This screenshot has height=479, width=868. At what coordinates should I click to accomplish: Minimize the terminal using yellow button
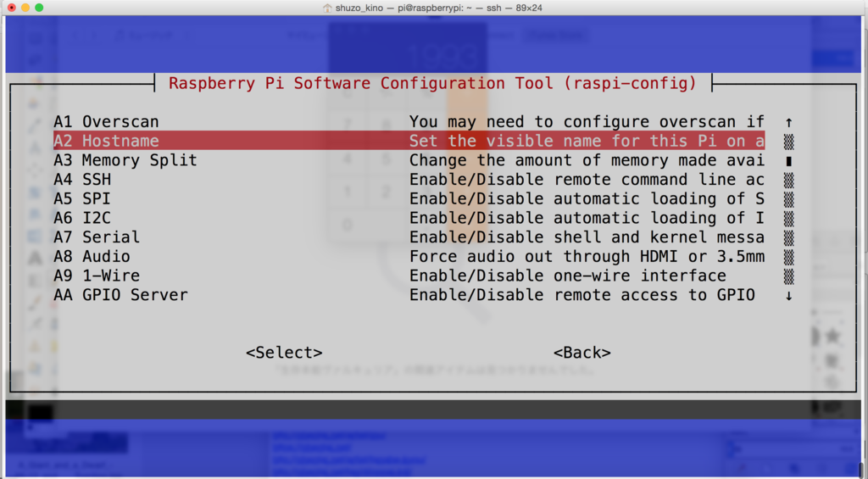[x=25, y=8]
